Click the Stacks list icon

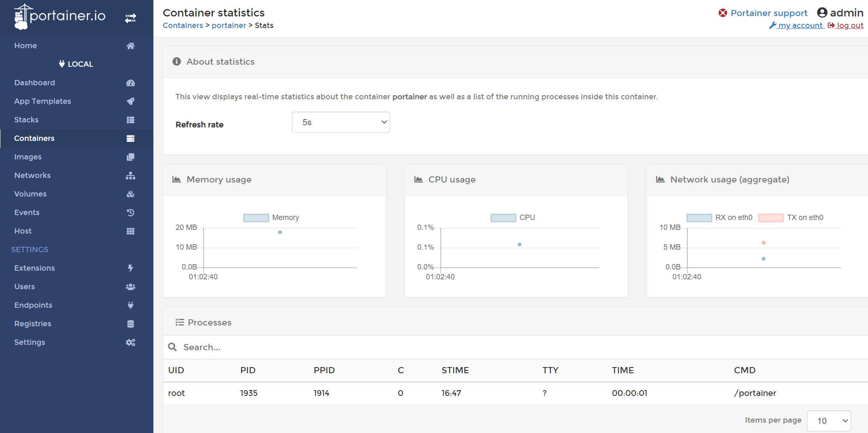(130, 120)
